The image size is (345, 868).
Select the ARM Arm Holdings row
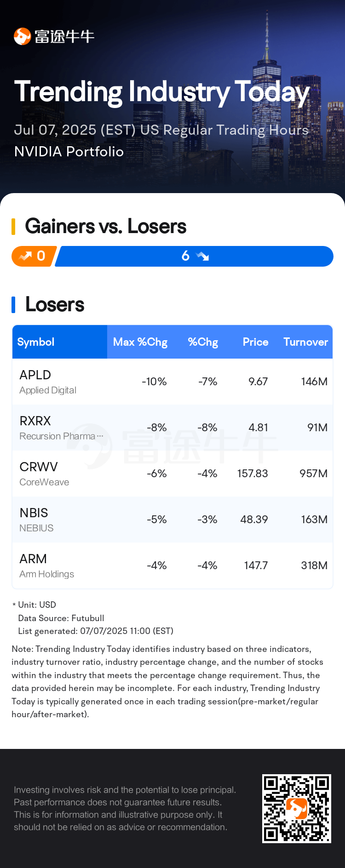[x=172, y=565]
